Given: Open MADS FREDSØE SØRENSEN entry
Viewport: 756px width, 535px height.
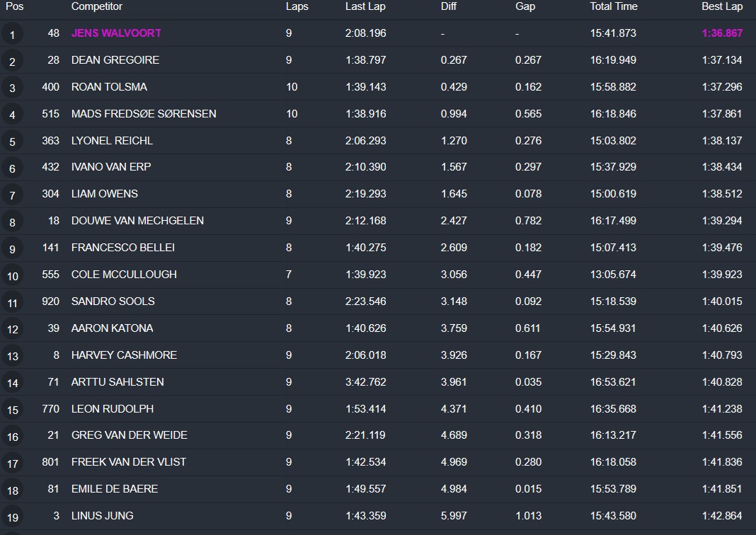Looking at the screenshot, I should click(144, 114).
